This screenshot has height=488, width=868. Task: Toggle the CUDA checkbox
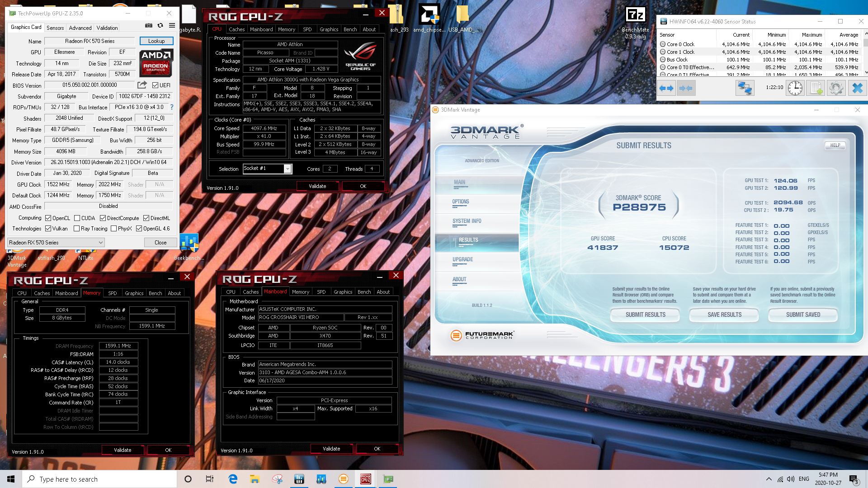tap(77, 218)
